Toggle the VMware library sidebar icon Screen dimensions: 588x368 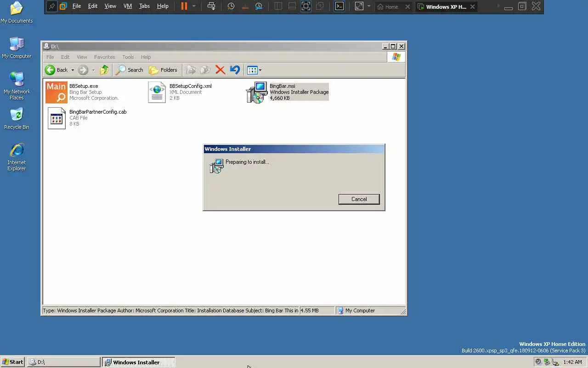coord(278,6)
